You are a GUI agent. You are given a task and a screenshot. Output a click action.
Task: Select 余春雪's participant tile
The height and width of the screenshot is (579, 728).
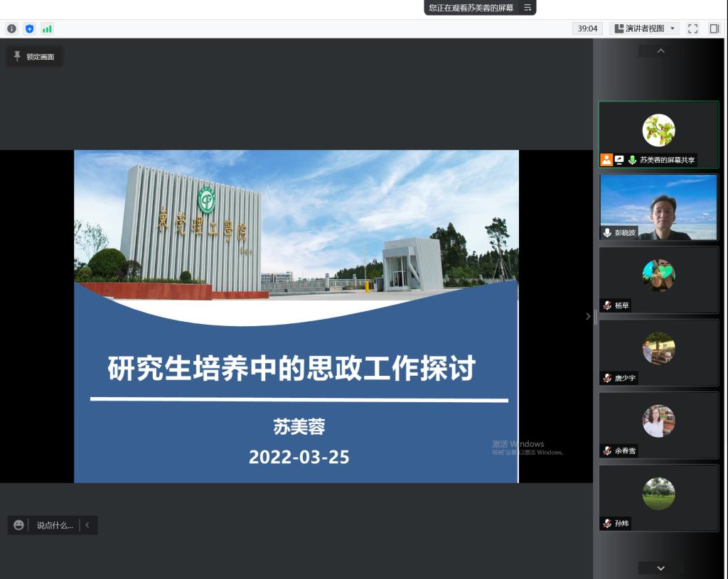[x=658, y=425]
